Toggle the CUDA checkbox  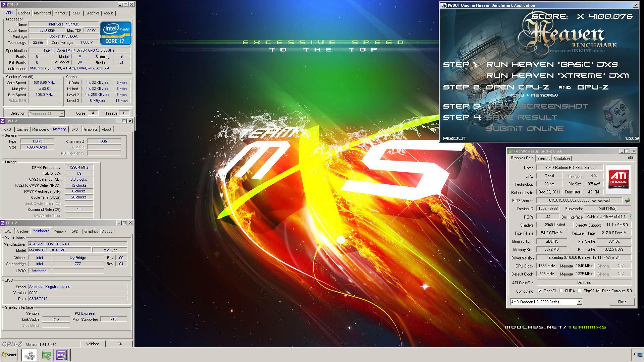[x=561, y=291]
